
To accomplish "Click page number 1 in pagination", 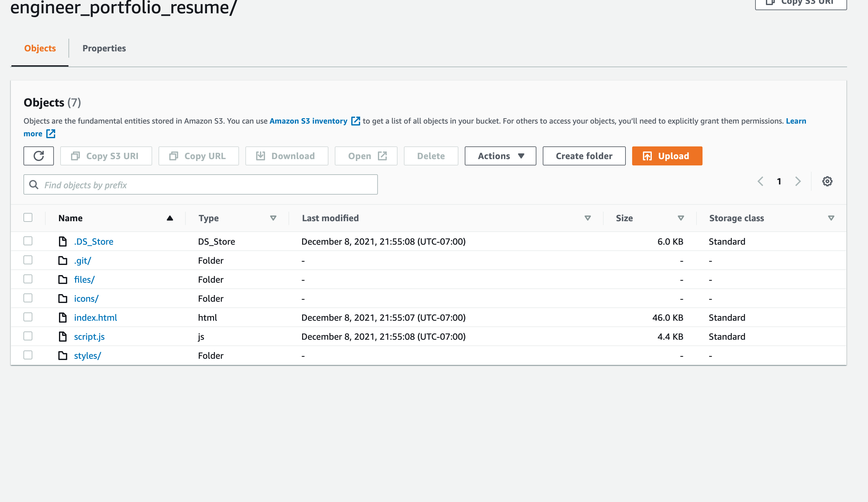I will 779,182.
